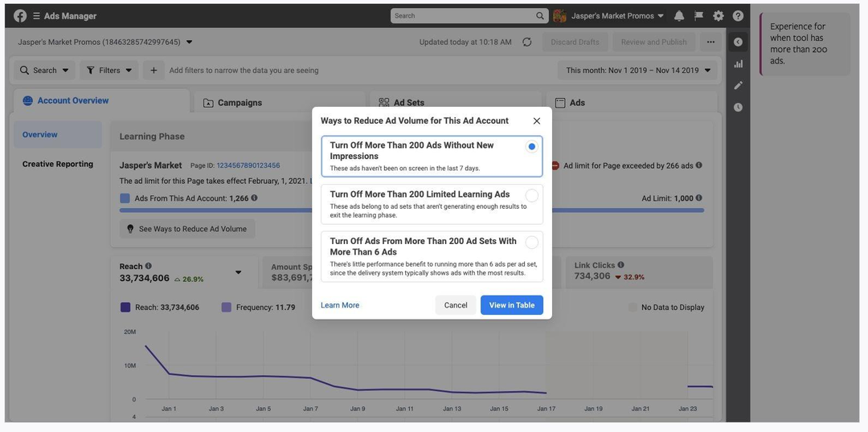
Task: Click the Amount Spent metric card
Action: 288,271
